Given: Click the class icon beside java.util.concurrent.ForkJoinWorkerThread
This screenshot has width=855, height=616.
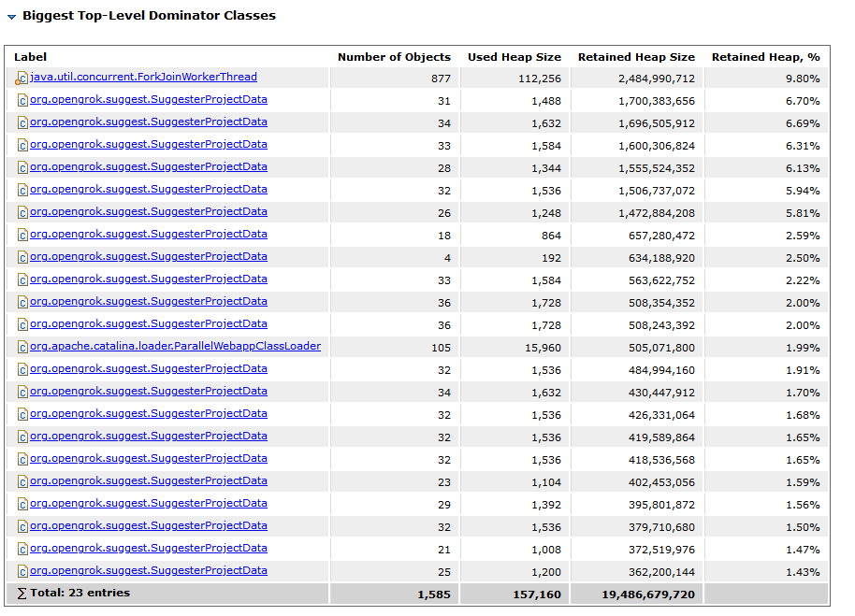Looking at the screenshot, I should pos(22,78).
